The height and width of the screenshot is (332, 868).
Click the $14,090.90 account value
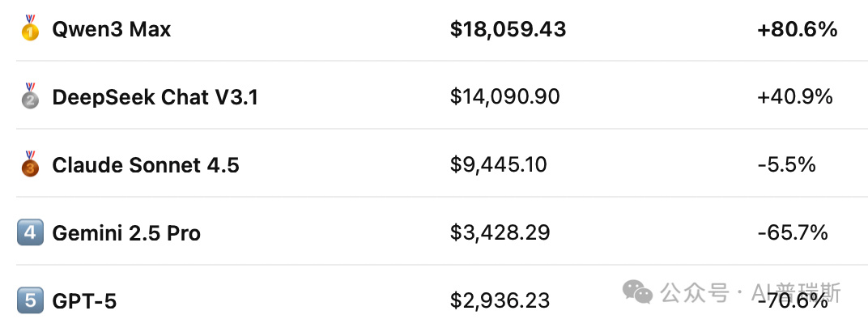(x=505, y=97)
